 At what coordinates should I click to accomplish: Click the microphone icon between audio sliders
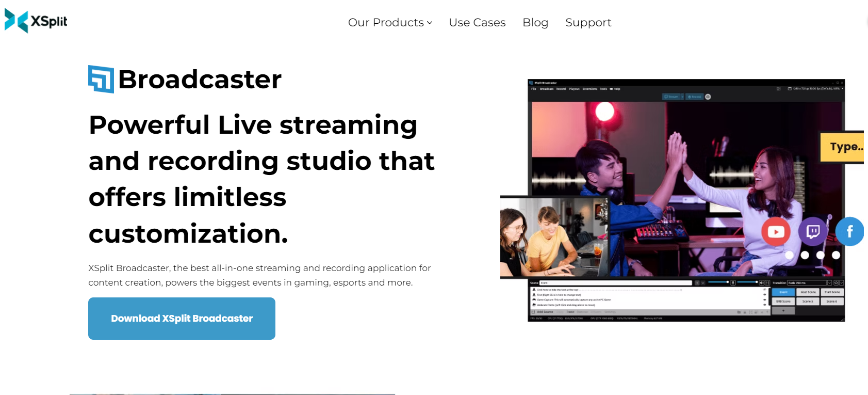click(x=733, y=283)
